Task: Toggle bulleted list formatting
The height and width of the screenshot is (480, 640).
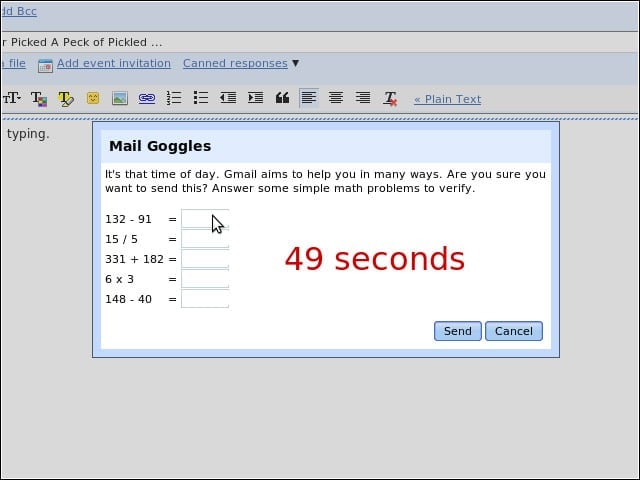Action: pos(201,98)
